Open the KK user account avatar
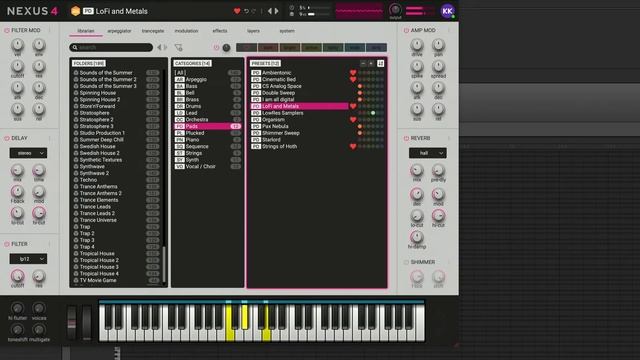 click(447, 11)
